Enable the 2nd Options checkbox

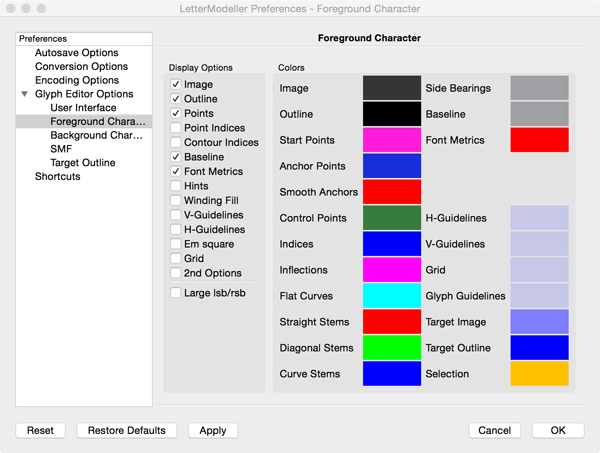176,273
